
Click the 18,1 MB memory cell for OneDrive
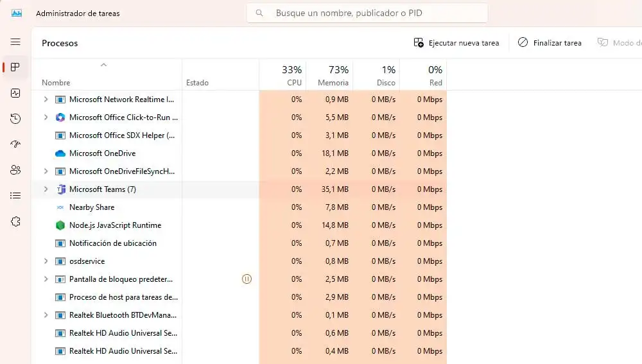[x=335, y=153]
